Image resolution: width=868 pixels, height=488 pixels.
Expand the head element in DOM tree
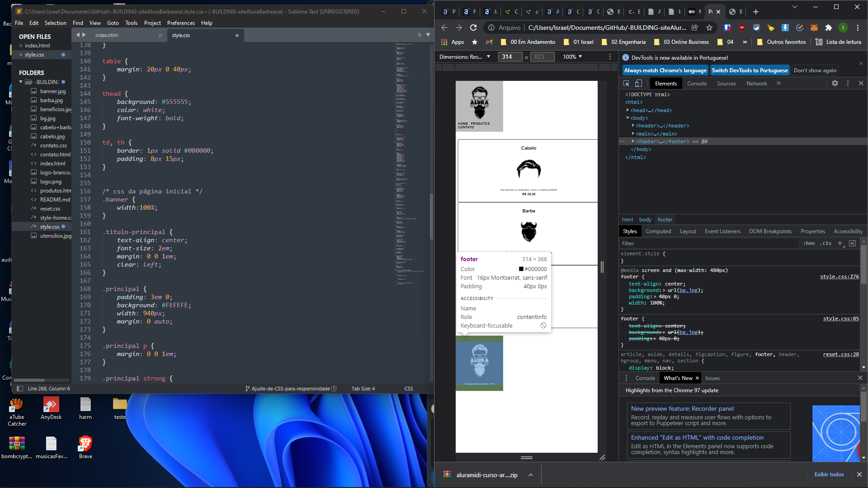[x=627, y=110]
